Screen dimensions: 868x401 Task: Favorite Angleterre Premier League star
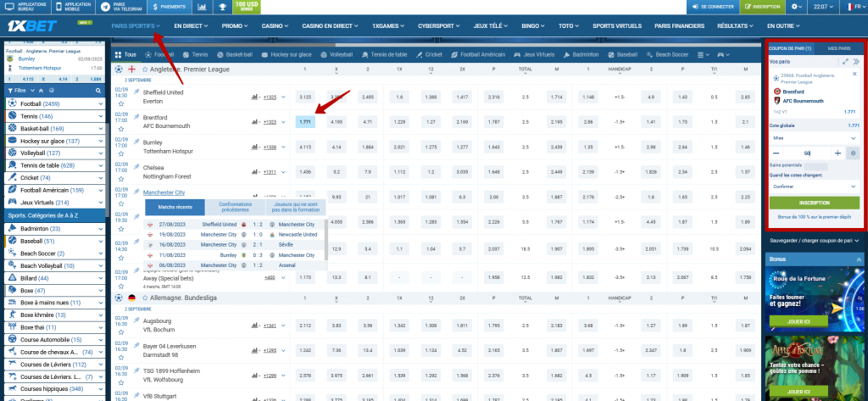pos(145,70)
